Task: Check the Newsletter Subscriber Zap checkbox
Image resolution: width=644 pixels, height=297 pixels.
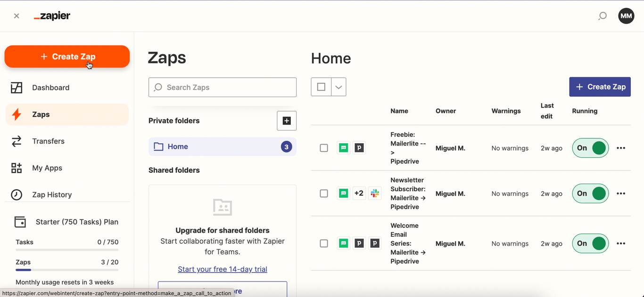Action: pos(324,193)
